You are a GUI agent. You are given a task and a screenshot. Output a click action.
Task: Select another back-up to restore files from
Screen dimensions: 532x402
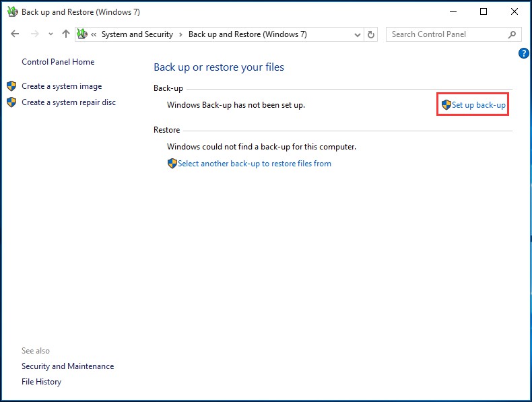coord(255,164)
